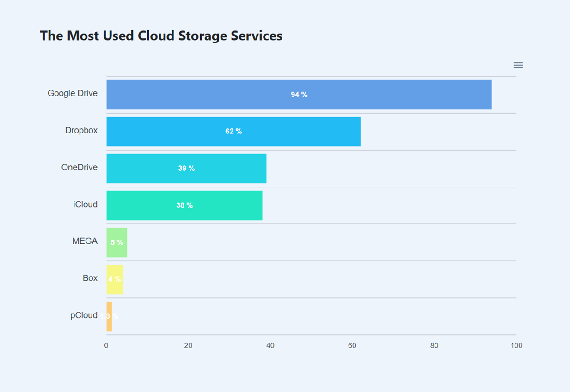The width and height of the screenshot is (570, 392).
Task: Click the Google Drive axis label
Action: [73, 93]
